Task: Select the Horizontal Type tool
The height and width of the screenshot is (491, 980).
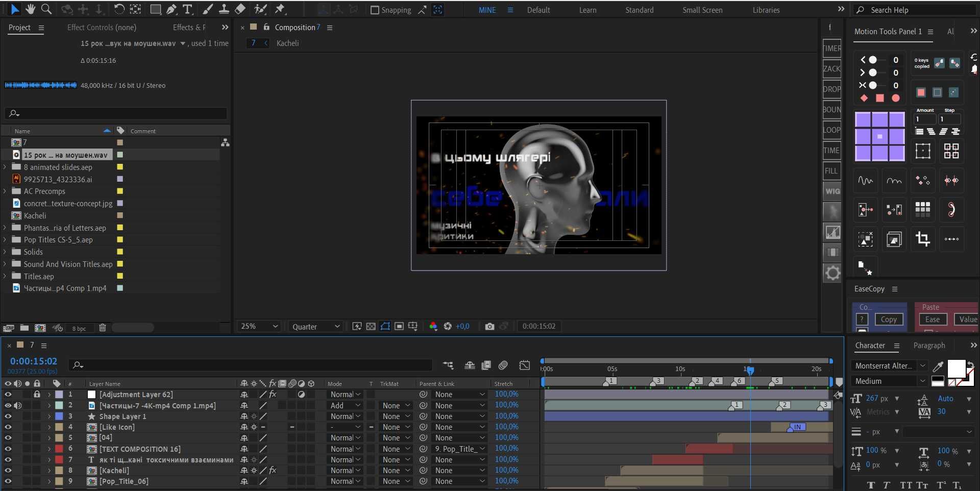Action: (187, 9)
